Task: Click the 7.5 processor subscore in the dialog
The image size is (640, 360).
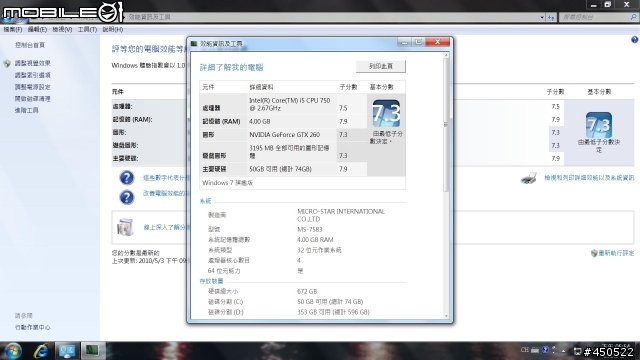Action: click(x=343, y=108)
